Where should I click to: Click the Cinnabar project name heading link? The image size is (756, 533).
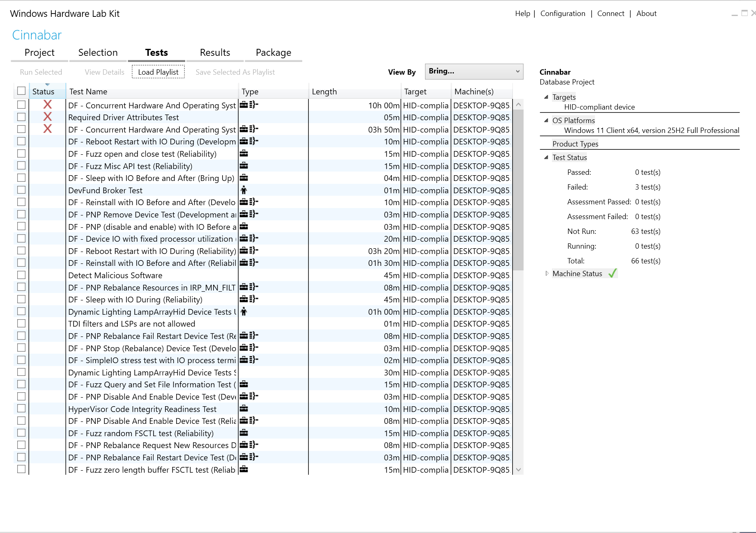tap(37, 35)
